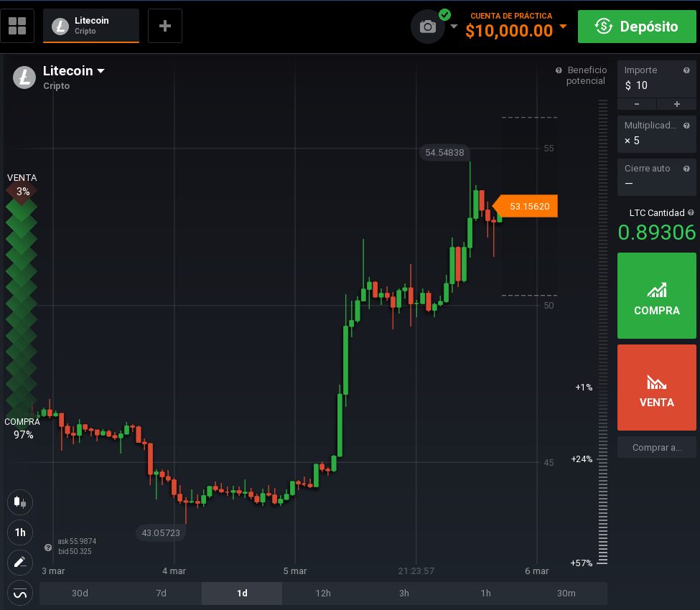The image size is (700, 610).
Task: Open the four-square grid layout menu
Action: pos(17,26)
